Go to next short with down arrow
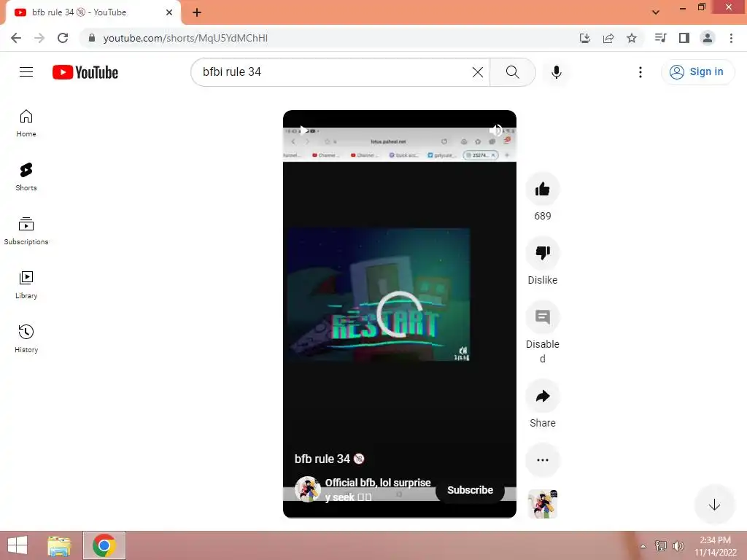Screen dimensions: 747x560 [x=713, y=505]
